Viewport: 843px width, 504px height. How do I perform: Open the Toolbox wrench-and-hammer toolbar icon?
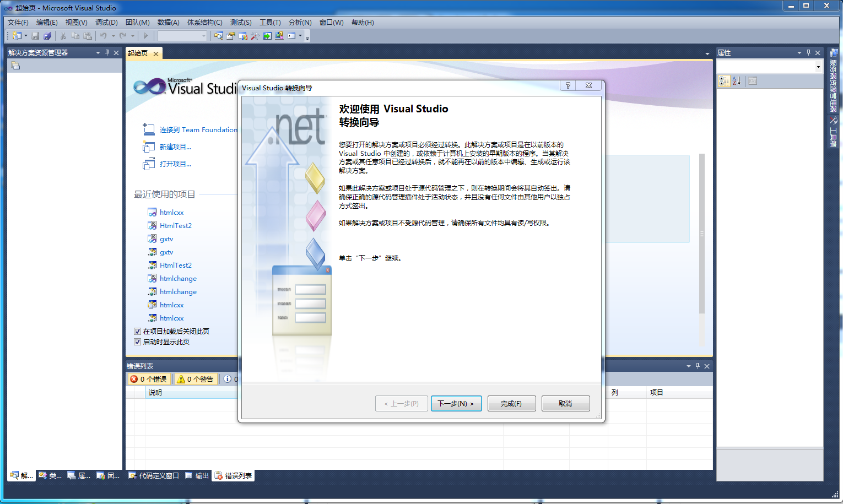click(255, 36)
